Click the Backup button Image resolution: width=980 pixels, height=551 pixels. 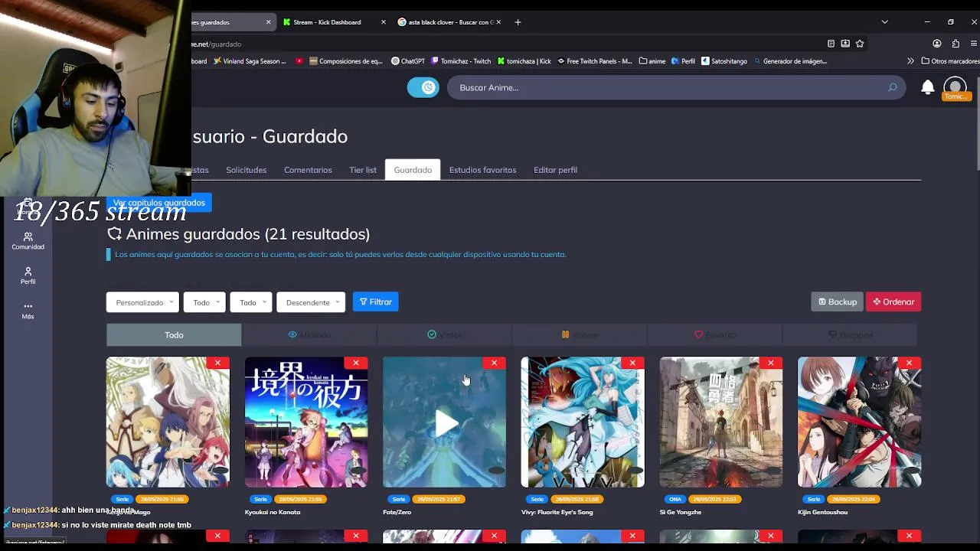(837, 302)
